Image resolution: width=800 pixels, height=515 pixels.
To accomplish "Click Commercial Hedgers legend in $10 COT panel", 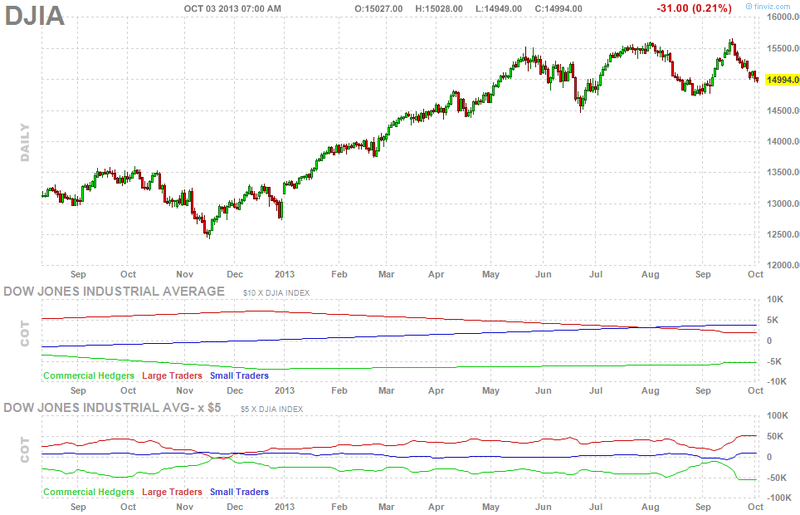I will [89, 376].
